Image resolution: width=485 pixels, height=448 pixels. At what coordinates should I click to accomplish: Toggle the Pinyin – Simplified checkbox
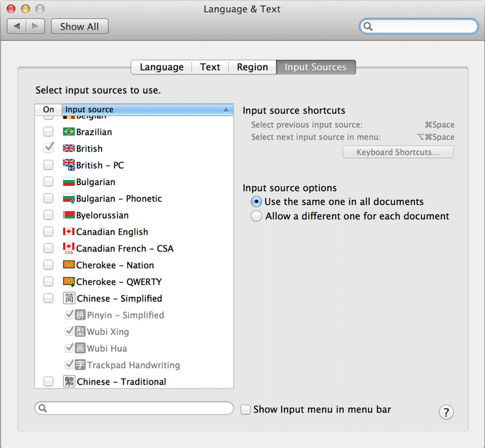(x=69, y=315)
